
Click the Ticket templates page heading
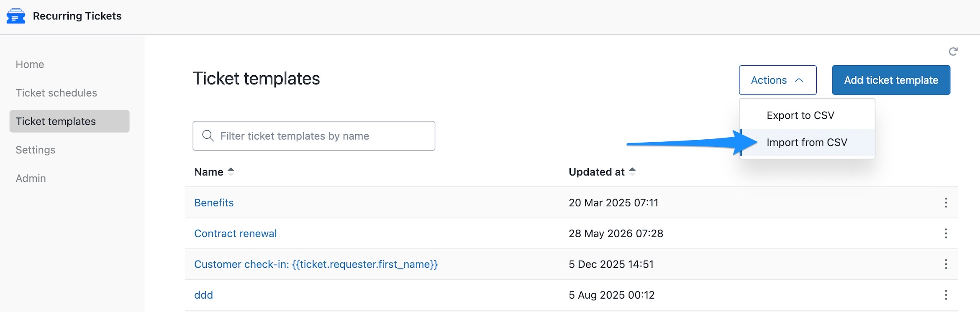coord(256,79)
